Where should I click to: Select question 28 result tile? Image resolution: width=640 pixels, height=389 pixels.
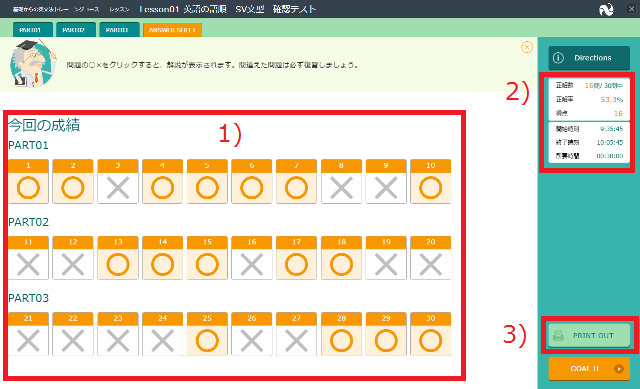[341, 334]
